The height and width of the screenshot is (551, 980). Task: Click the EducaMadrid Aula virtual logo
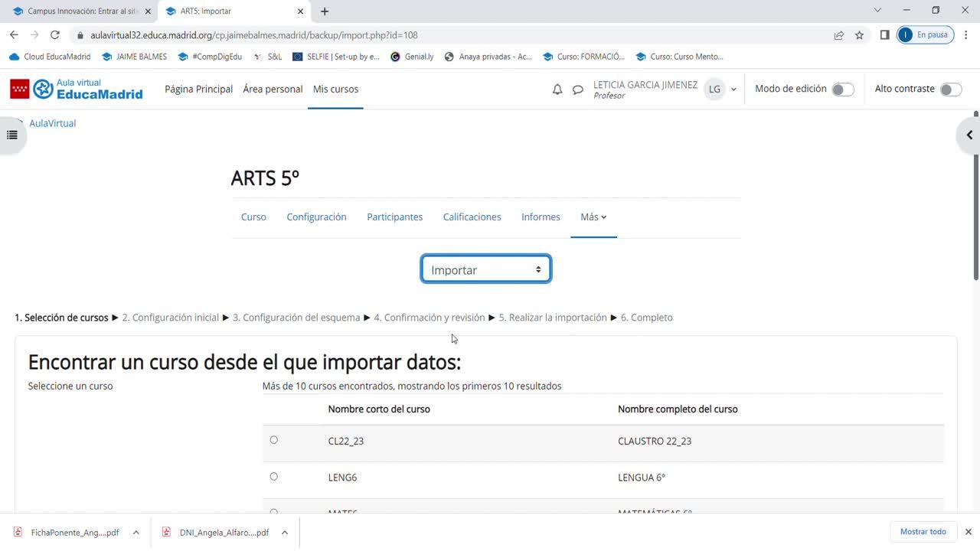tap(77, 89)
